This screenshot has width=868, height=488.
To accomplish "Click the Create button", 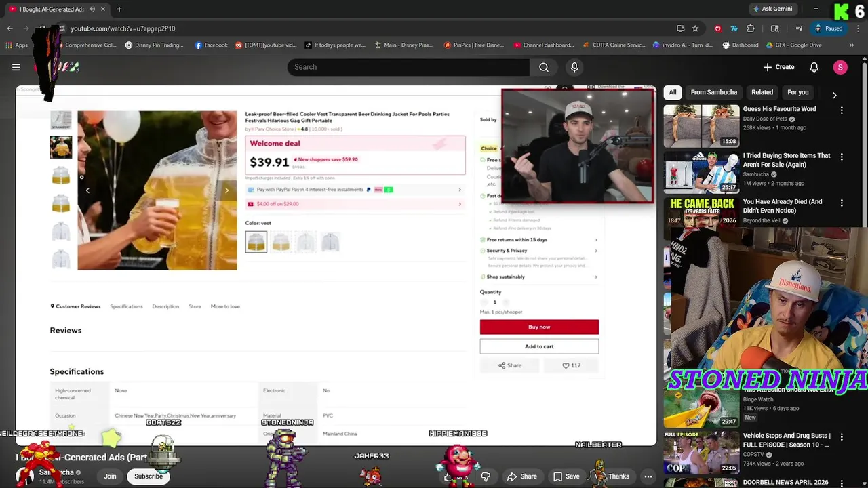I will pyautogui.click(x=778, y=67).
